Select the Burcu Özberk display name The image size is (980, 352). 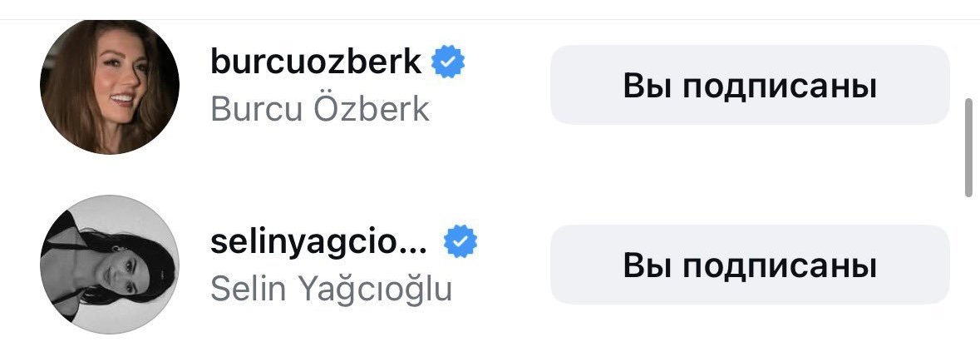320,109
